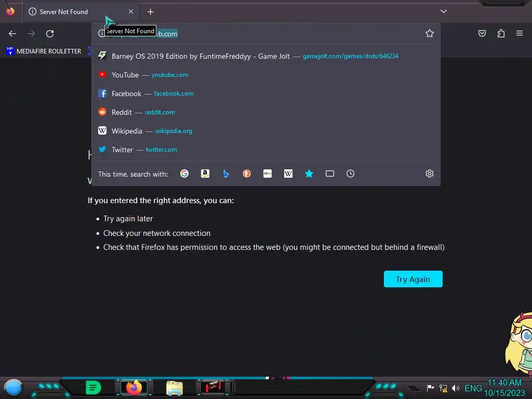
Task: Click the 'If you entered the right address' line
Action: 161,201
